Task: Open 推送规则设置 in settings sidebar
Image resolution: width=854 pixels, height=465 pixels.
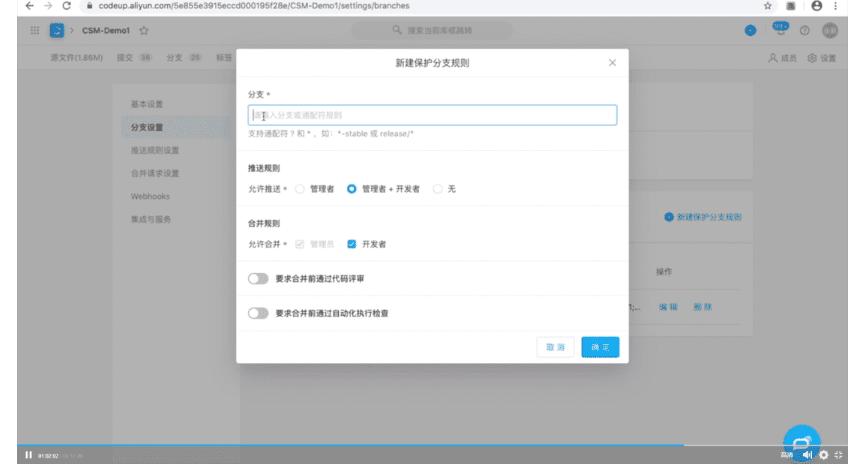Action: click(x=155, y=150)
